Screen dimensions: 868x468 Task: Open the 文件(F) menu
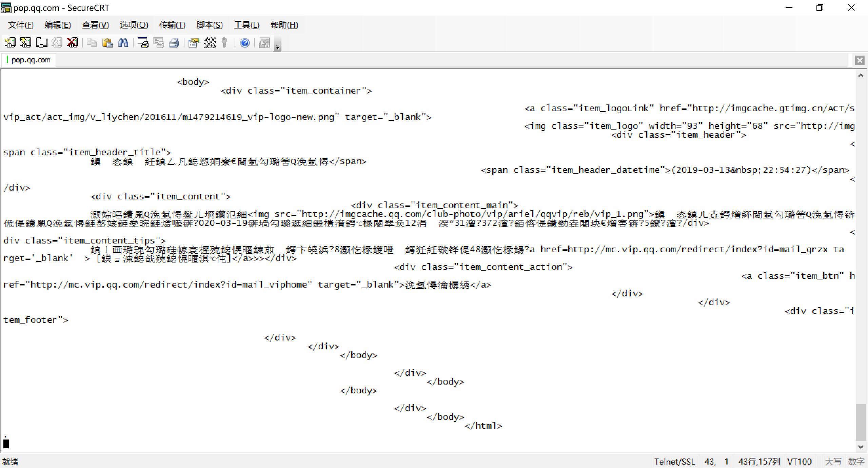21,25
